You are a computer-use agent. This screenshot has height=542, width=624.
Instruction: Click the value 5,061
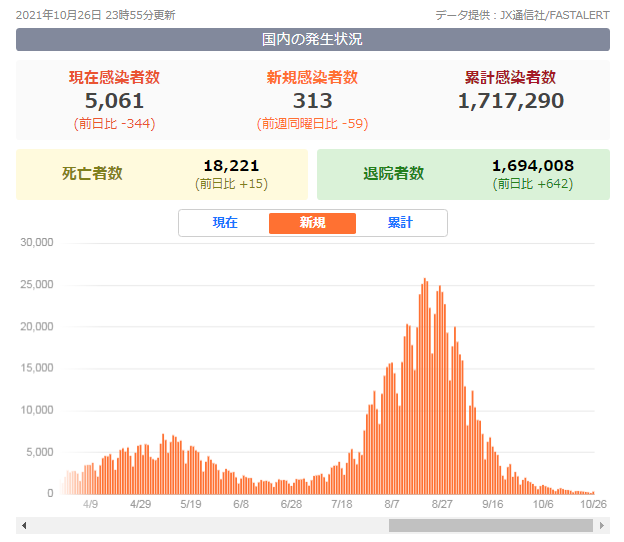coord(115,101)
